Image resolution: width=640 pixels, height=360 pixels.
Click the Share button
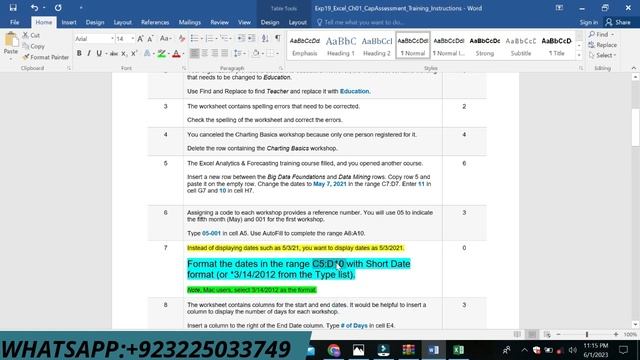click(618, 22)
